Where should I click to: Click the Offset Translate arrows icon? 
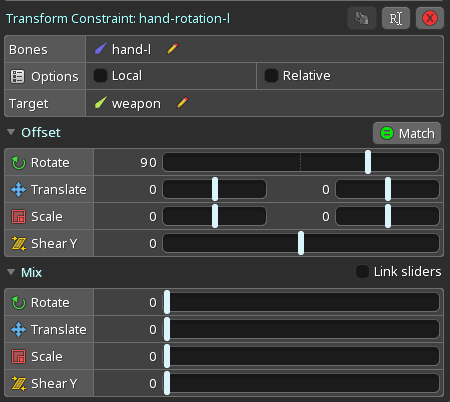tap(18, 190)
